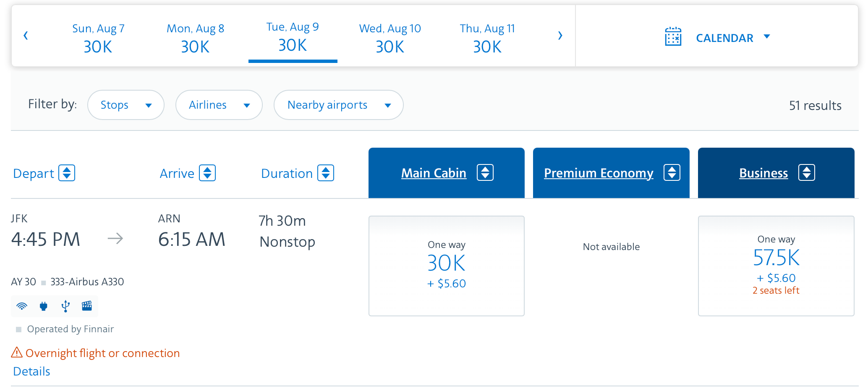This screenshot has width=868, height=391.
Task: Open flight Details link
Action: 31,371
